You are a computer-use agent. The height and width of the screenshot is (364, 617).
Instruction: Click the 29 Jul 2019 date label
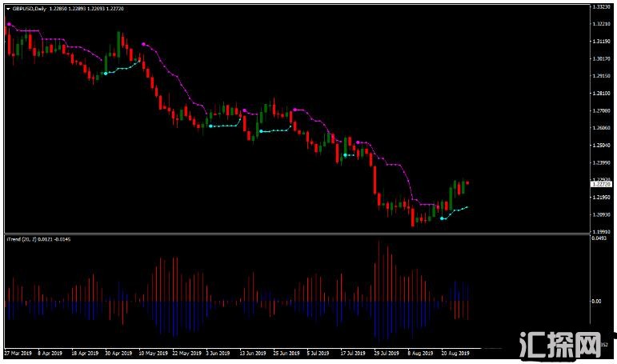click(x=387, y=353)
